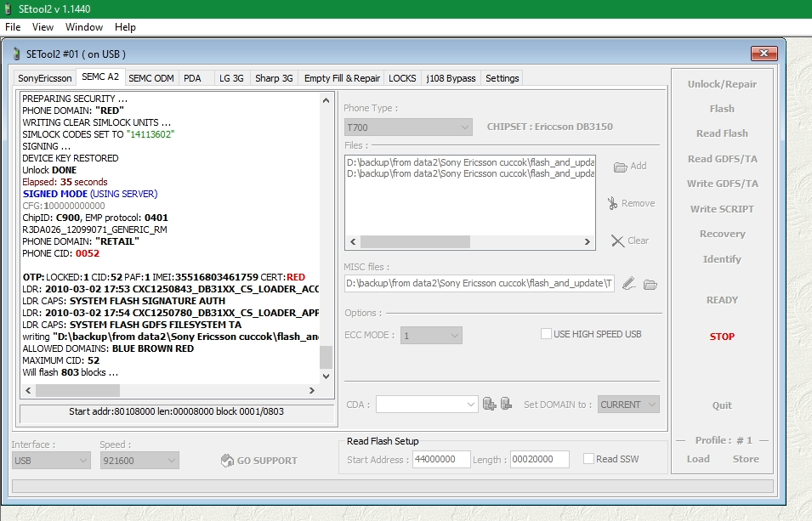Click the Quit button
The height and width of the screenshot is (521, 812).
click(x=722, y=405)
